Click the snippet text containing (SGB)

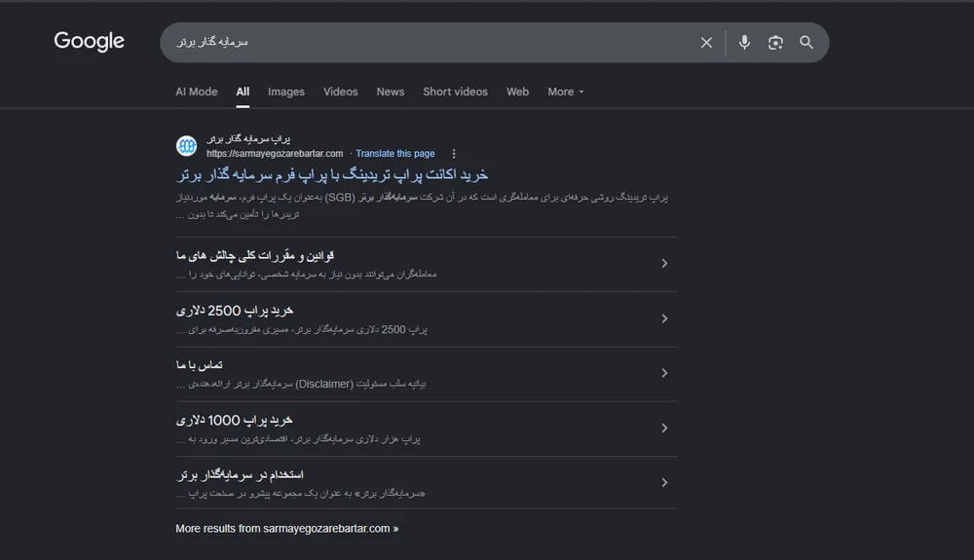coord(422,205)
